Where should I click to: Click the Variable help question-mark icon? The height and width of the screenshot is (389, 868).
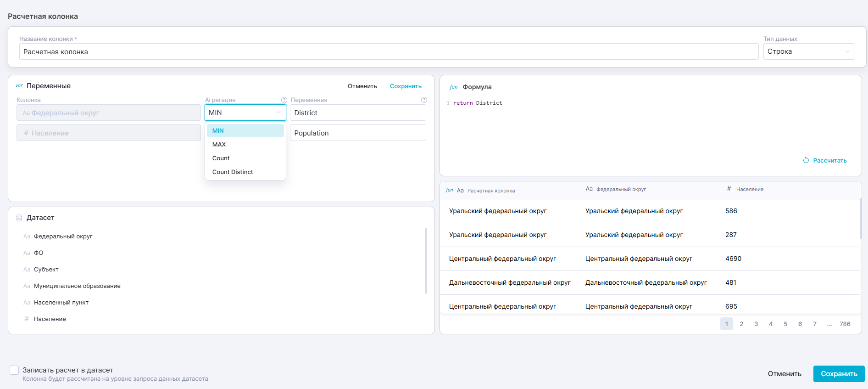click(x=424, y=100)
